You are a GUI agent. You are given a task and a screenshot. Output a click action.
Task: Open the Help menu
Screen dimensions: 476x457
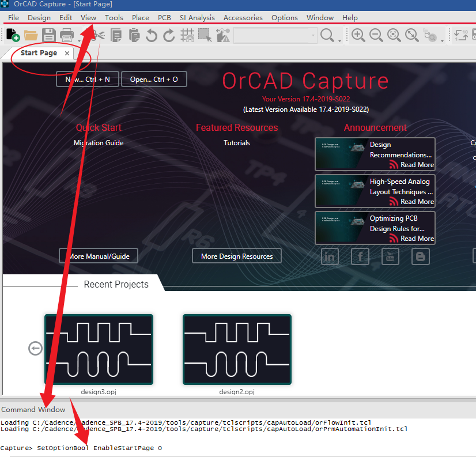(x=350, y=18)
